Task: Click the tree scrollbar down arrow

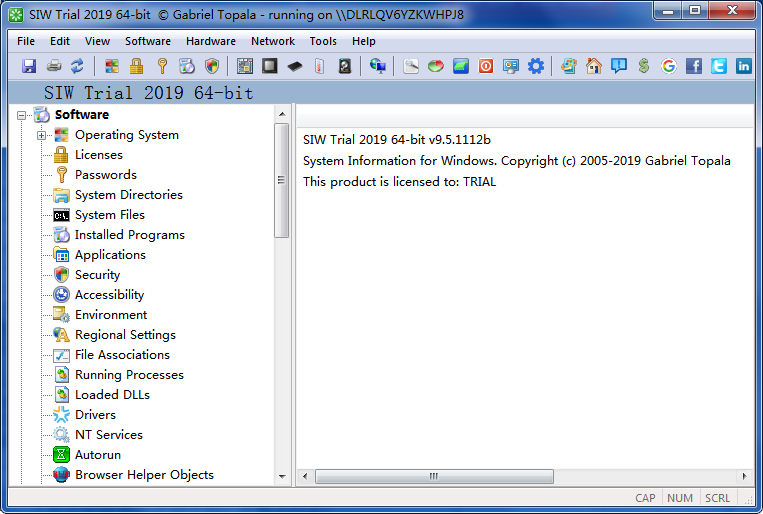Action: pos(281,477)
